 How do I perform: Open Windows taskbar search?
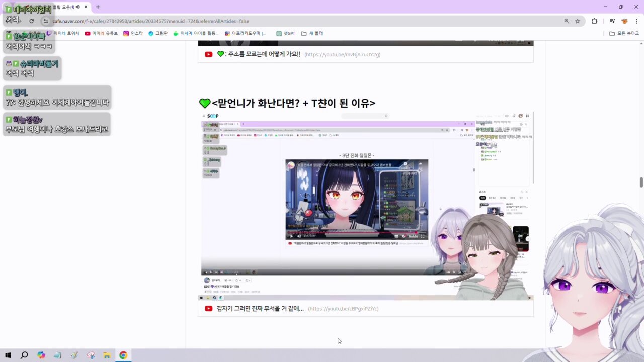point(24,355)
